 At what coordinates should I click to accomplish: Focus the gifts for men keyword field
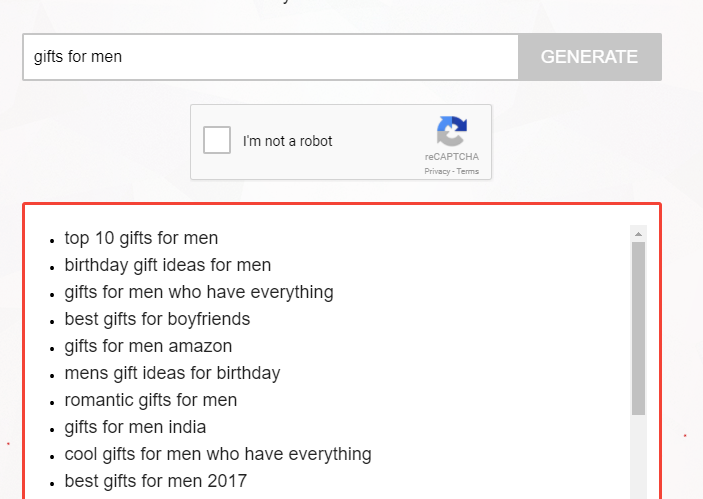271,57
